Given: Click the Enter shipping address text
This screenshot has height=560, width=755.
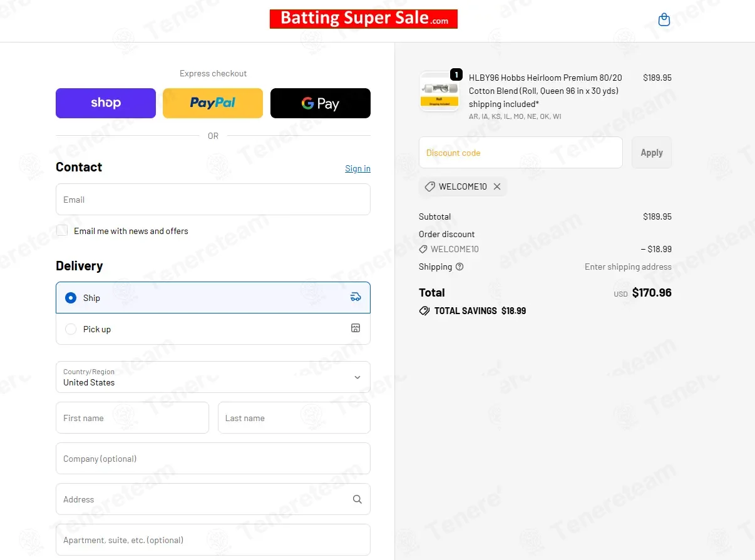Looking at the screenshot, I should coord(628,267).
